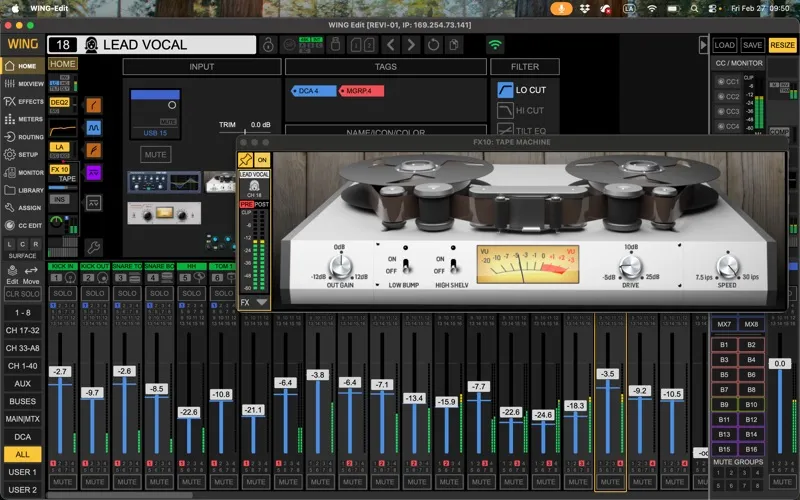The image size is (800, 500).
Task: Open the Setup page
Action: [23, 154]
